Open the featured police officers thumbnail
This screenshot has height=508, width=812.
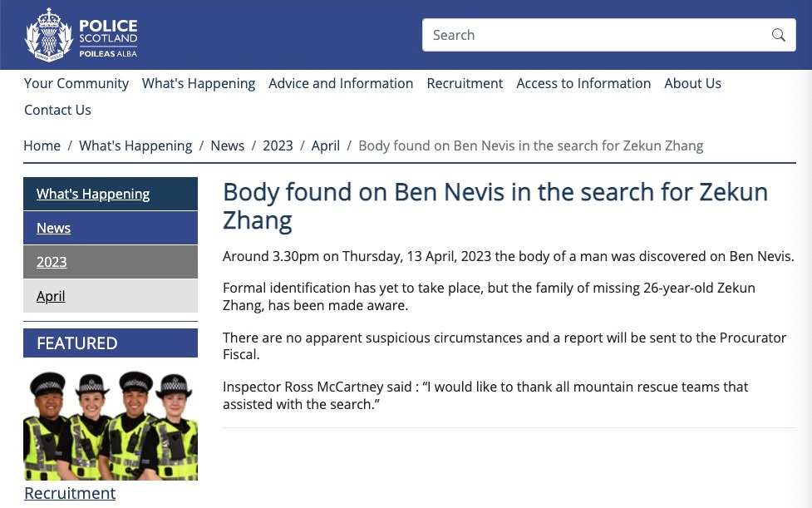111,426
